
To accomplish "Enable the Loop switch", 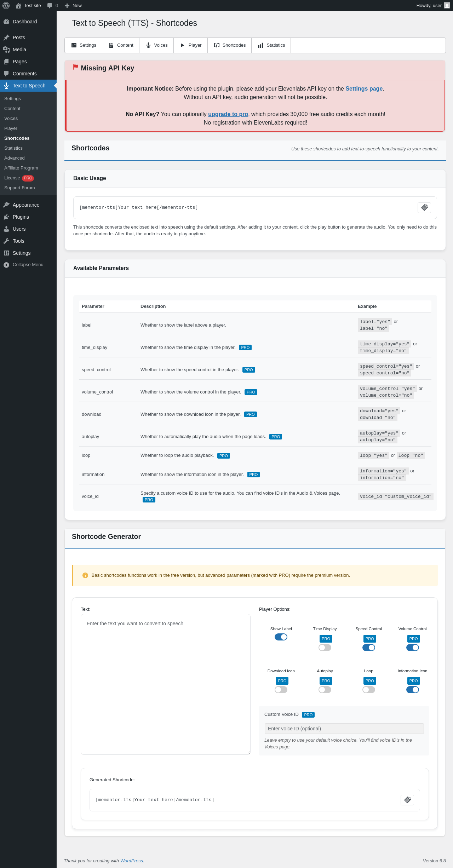I will pyautogui.click(x=369, y=690).
